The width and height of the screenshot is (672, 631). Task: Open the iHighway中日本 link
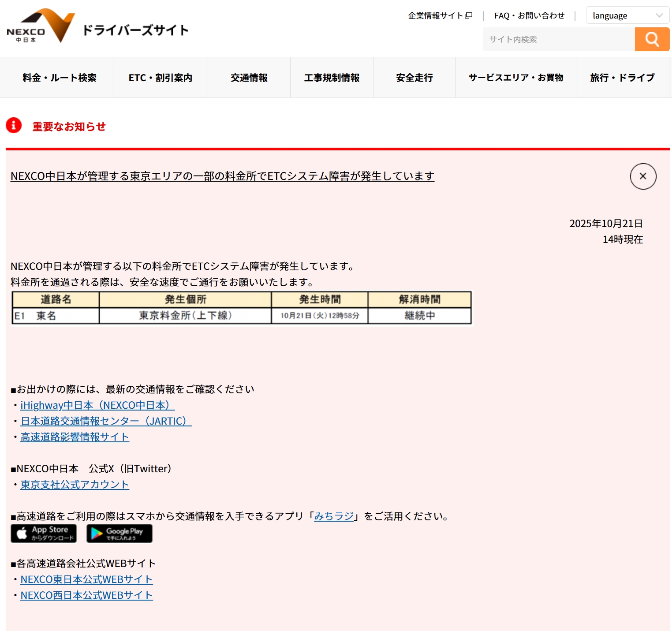pyautogui.click(x=97, y=405)
